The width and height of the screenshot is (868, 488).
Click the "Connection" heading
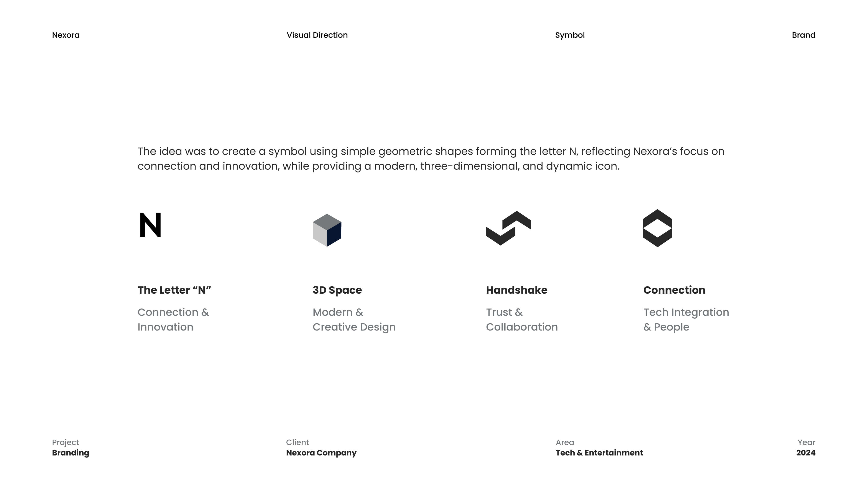click(674, 290)
